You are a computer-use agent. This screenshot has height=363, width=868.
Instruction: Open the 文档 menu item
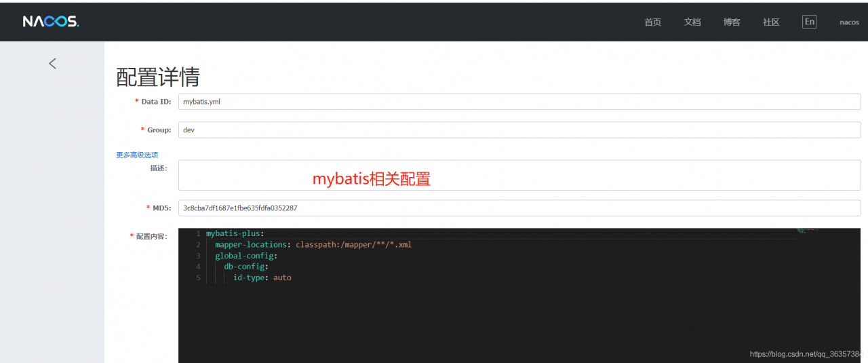pyautogui.click(x=692, y=22)
